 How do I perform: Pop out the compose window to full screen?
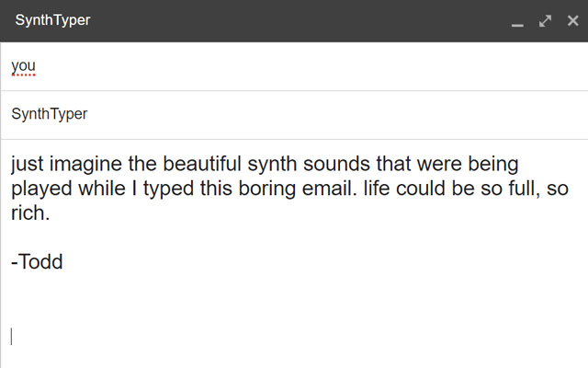[x=546, y=21]
